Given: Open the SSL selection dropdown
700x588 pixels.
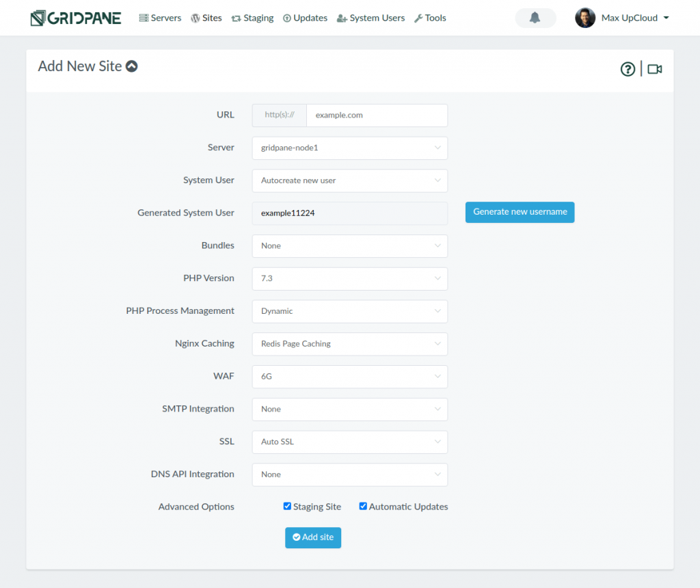Looking at the screenshot, I should point(349,442).
